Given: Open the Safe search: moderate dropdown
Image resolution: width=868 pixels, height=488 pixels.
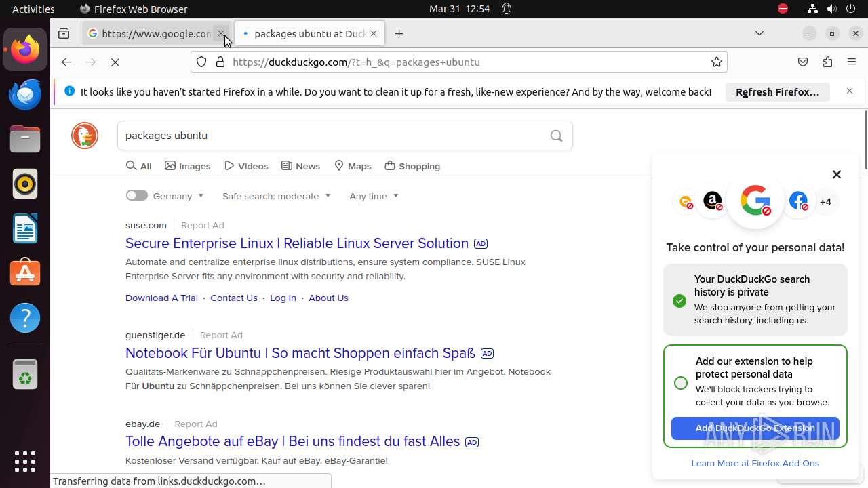Looking at the screenshot, I should 277,196.
